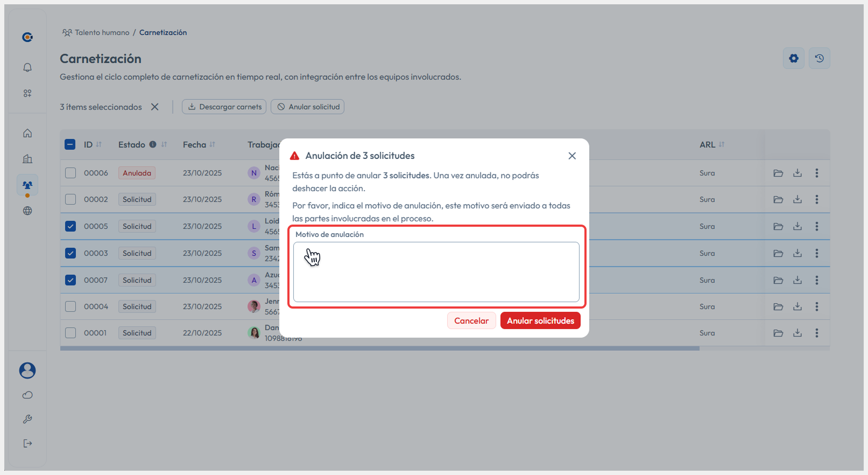
Task: Click the logout icon in sidebar
Action: click(27, 443)
